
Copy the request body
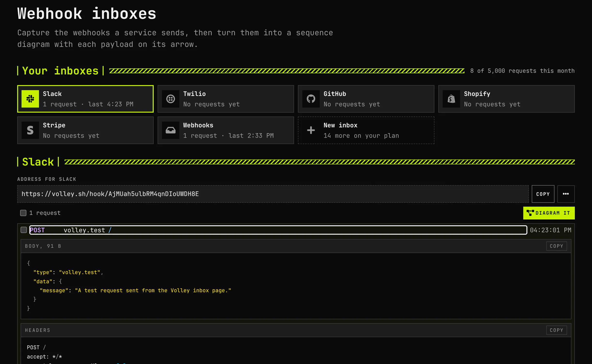[556, 246]
